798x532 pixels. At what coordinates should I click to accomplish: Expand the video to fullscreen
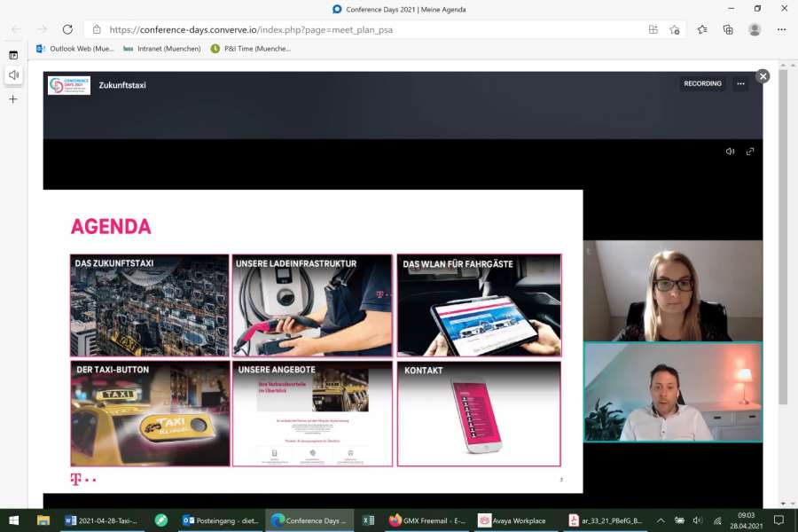click(x=749, y=152)
